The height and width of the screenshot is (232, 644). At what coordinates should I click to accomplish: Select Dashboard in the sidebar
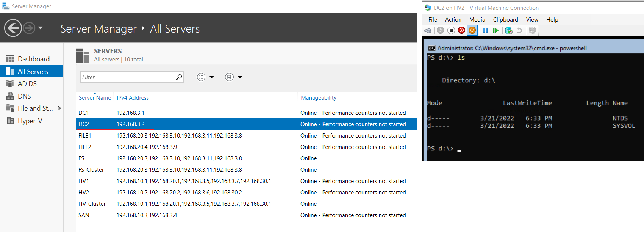(31, 59)
